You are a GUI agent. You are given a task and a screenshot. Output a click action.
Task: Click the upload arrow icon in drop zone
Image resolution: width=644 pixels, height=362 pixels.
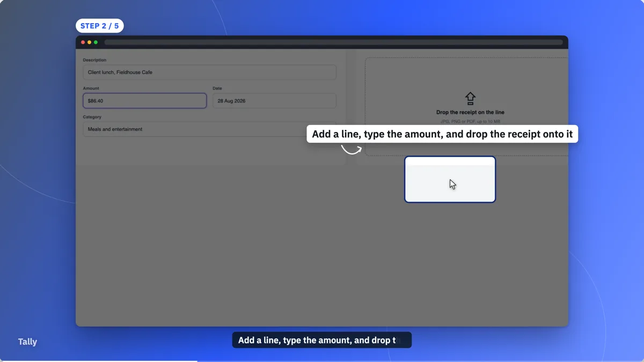[x=470, y=98]
